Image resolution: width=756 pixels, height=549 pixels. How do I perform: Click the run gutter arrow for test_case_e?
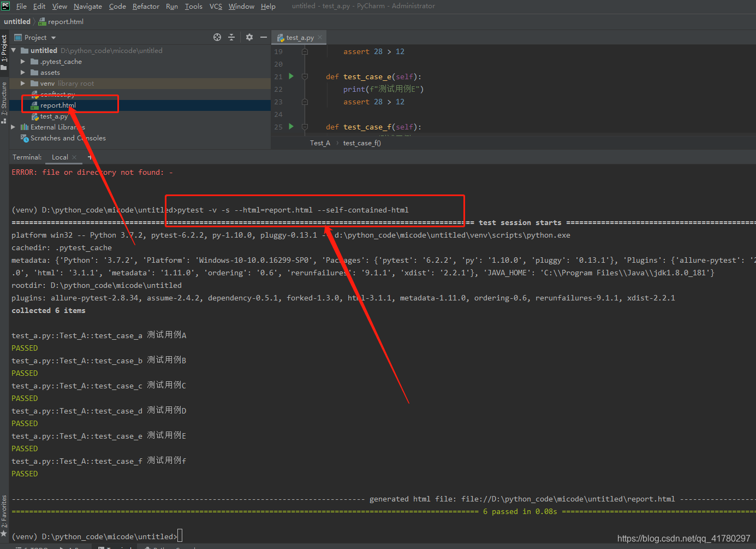[291, 76]
